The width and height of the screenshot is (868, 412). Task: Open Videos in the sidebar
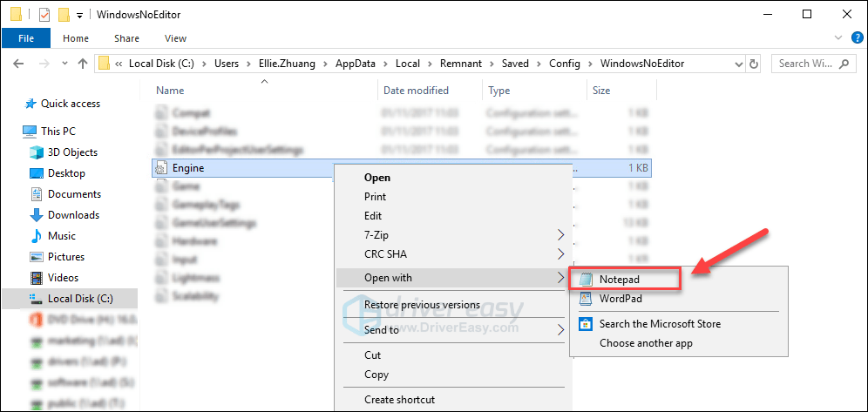[x=63, y=278]
